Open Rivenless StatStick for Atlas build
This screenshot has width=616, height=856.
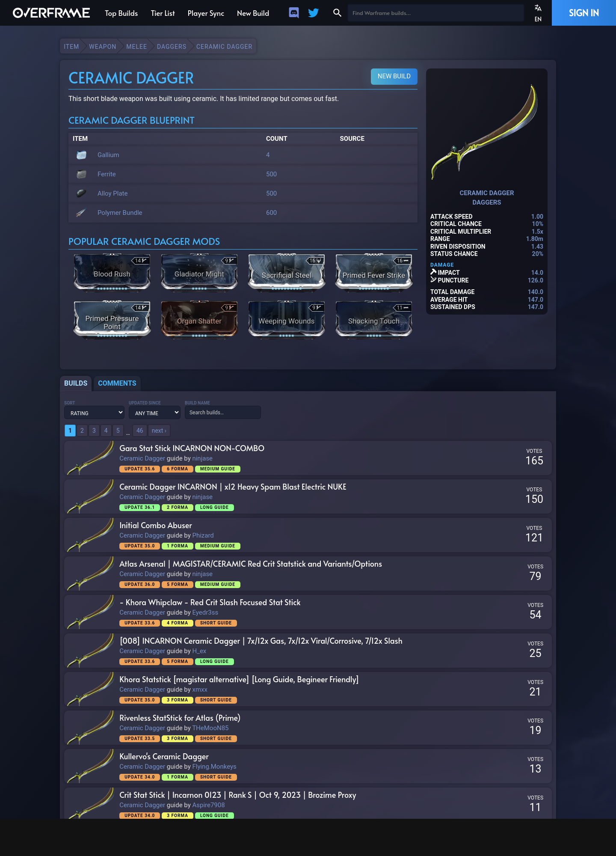(180, 718)
